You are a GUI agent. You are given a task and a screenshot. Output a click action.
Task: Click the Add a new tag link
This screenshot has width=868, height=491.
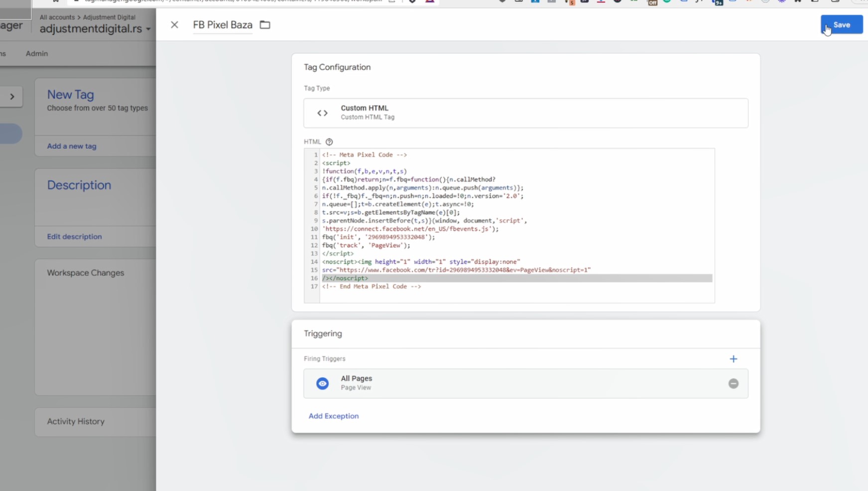[72, 147]
